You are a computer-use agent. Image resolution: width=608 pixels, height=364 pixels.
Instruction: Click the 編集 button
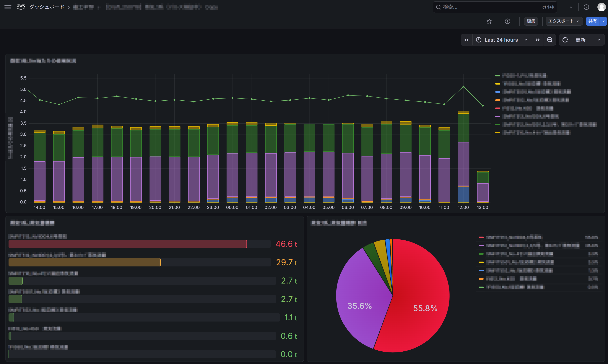(531, 21)
